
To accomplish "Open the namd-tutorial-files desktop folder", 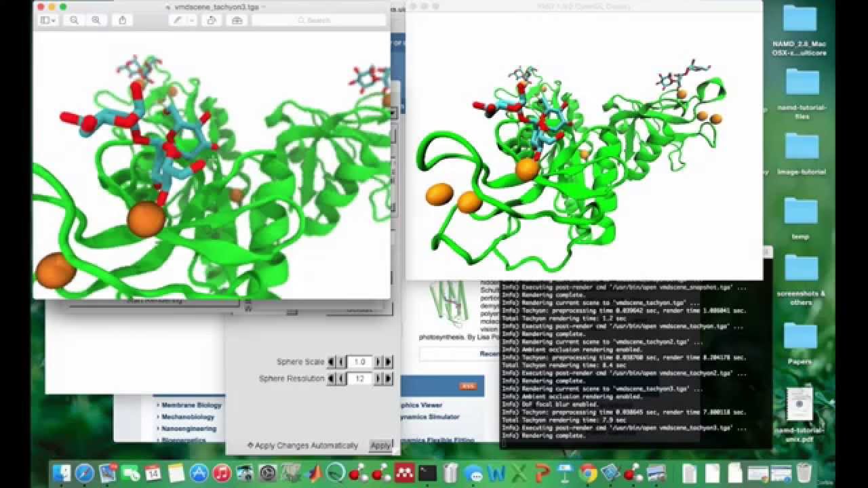I will tap(802, 93).
